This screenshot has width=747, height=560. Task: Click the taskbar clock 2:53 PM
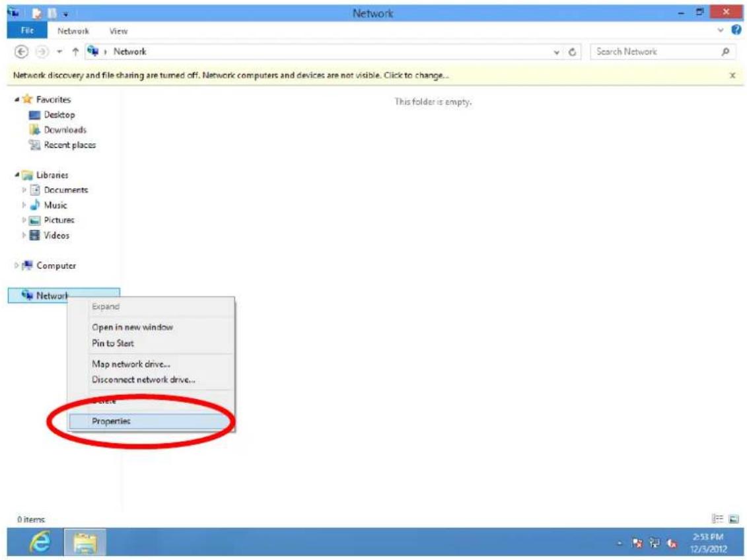[x=709, y=537]
